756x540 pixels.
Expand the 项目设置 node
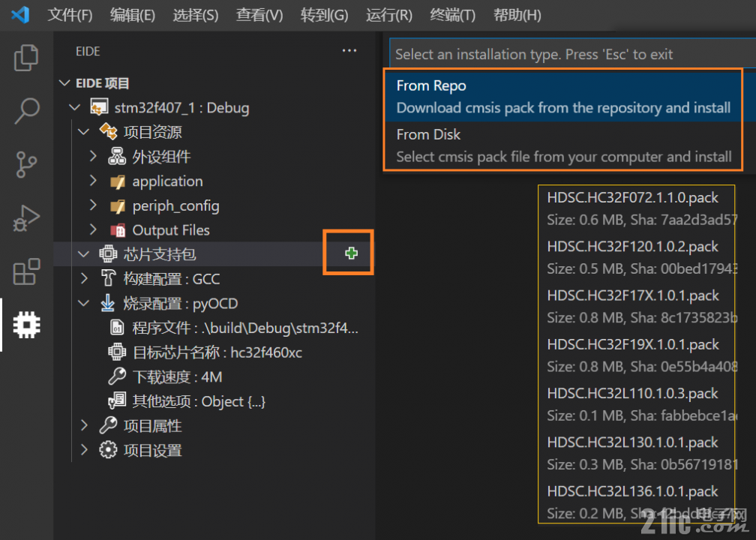coord(84,450)
